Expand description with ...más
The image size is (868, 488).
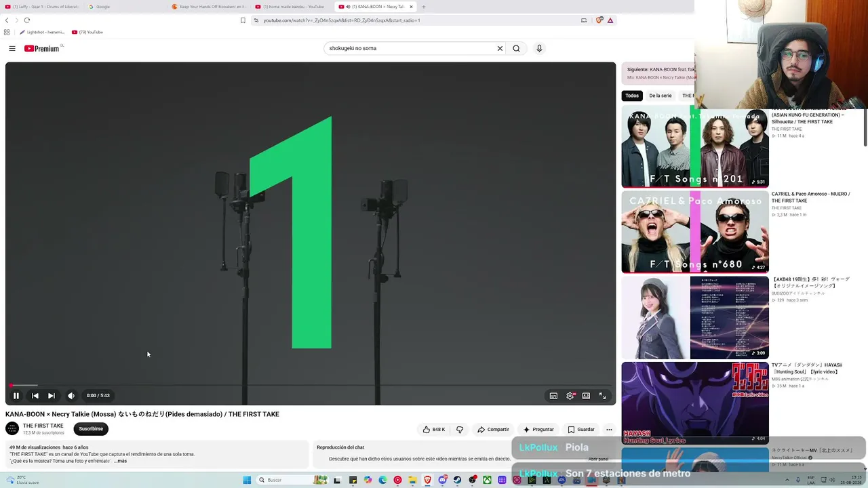(x=121, y=461)
